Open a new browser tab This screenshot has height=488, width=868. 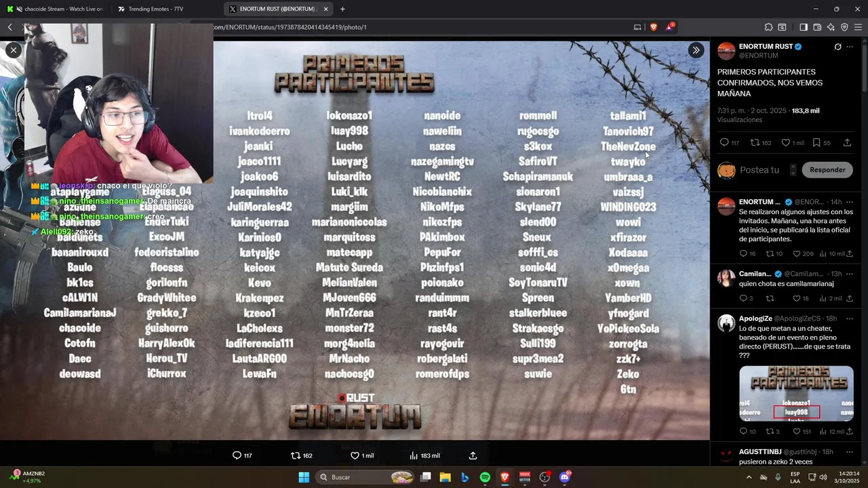[342, 9]
